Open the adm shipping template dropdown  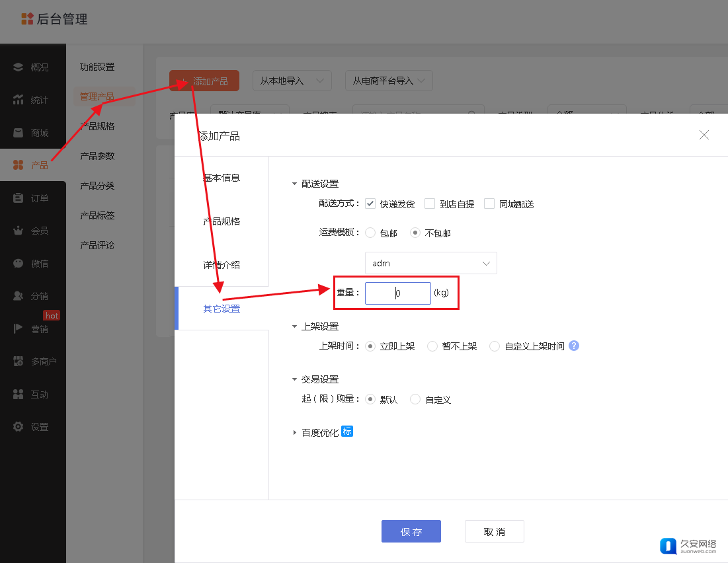click(x=430, y=263)
